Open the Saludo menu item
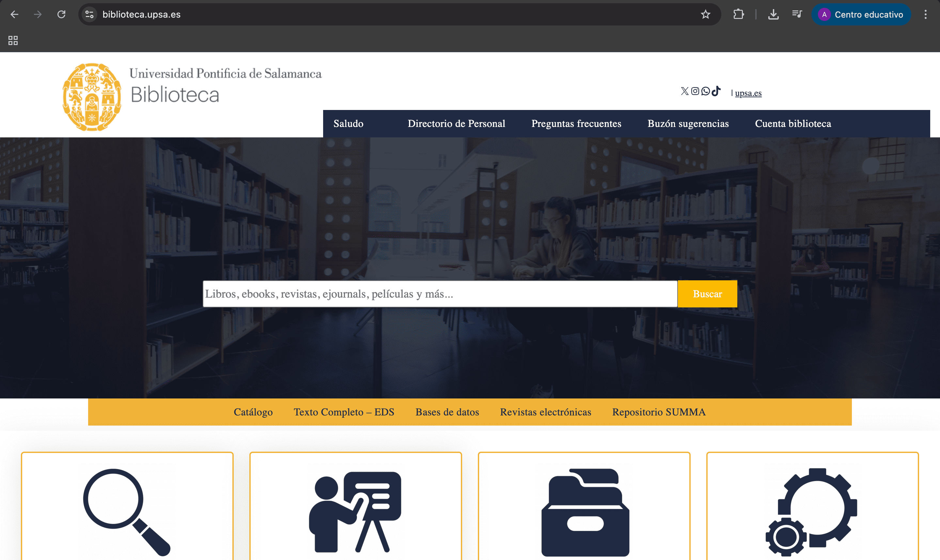This screenshot has height=560, width=940. click(348, 124)
